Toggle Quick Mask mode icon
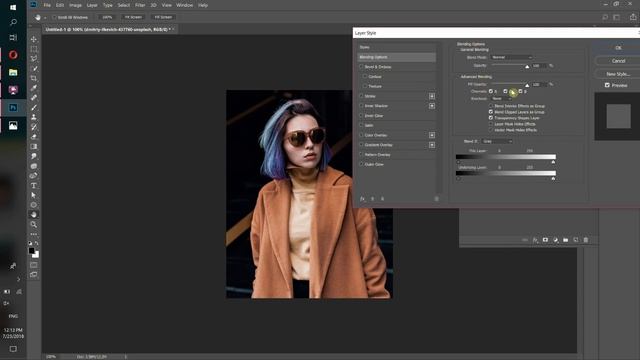The width and height of the screenshot is (640, 360). [34, 265]
